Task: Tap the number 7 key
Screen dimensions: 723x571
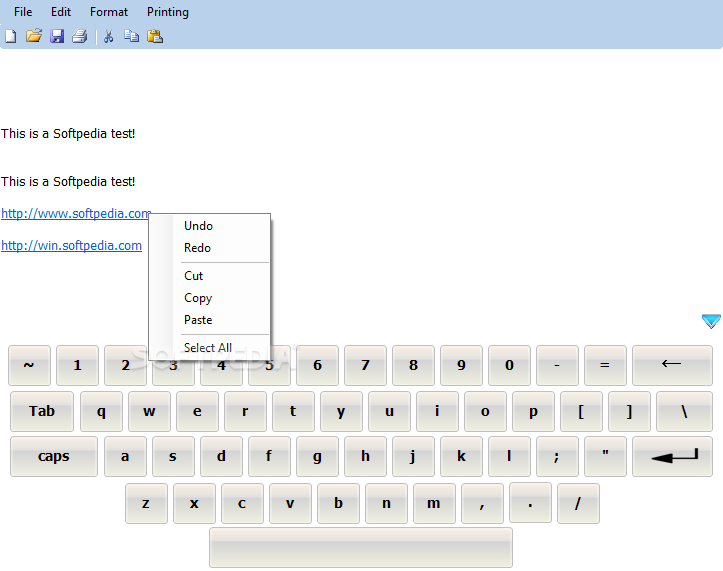Action: (365, 365)
